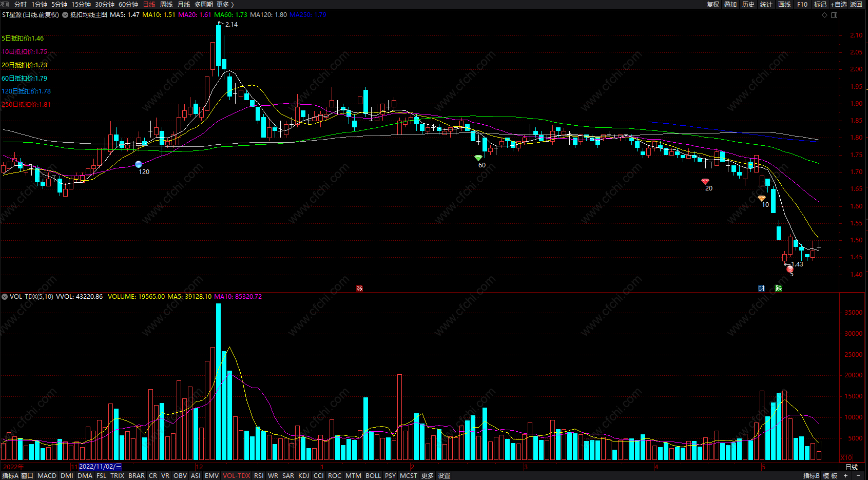The image size is (868, 480).
Task: Select the FSL indicator tab
Action: point(102,476)
